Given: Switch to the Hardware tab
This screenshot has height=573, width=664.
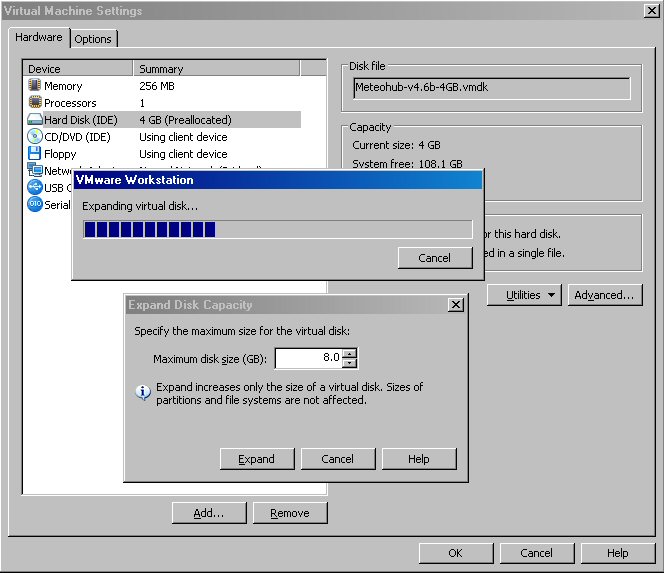Looking at the screenshot, I should (39, 37).
